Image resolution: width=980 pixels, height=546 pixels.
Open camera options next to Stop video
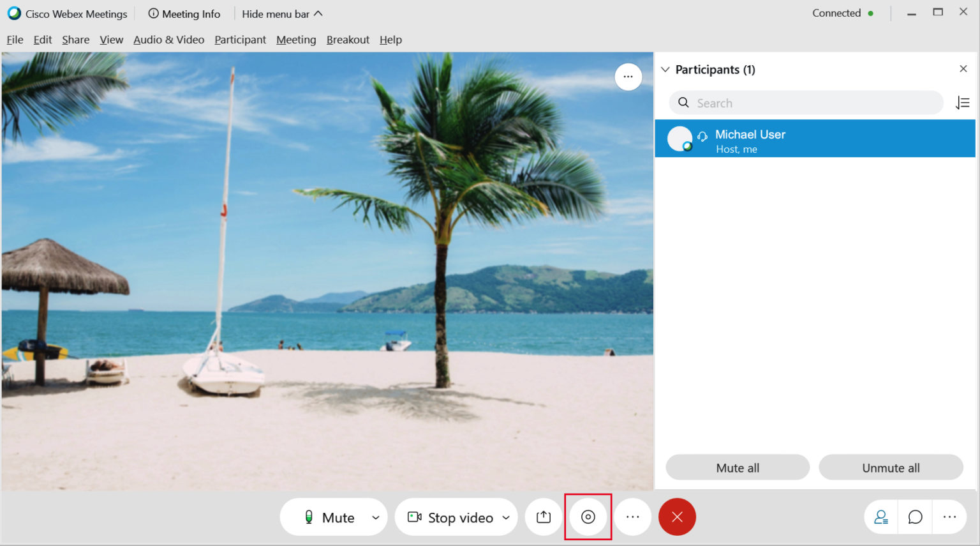coord(506,517)
